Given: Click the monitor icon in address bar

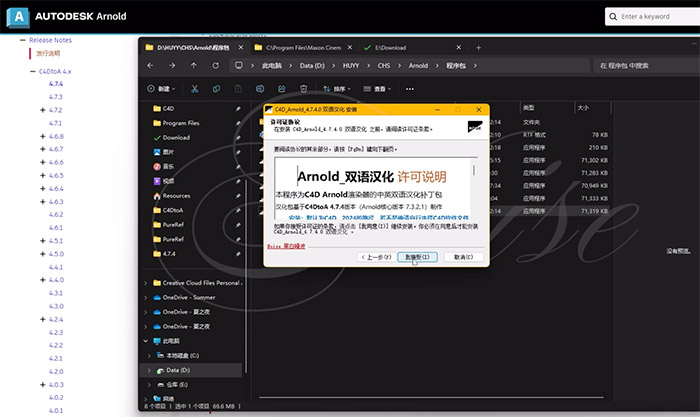Looking at the screenshot, I should pos(239,66).
